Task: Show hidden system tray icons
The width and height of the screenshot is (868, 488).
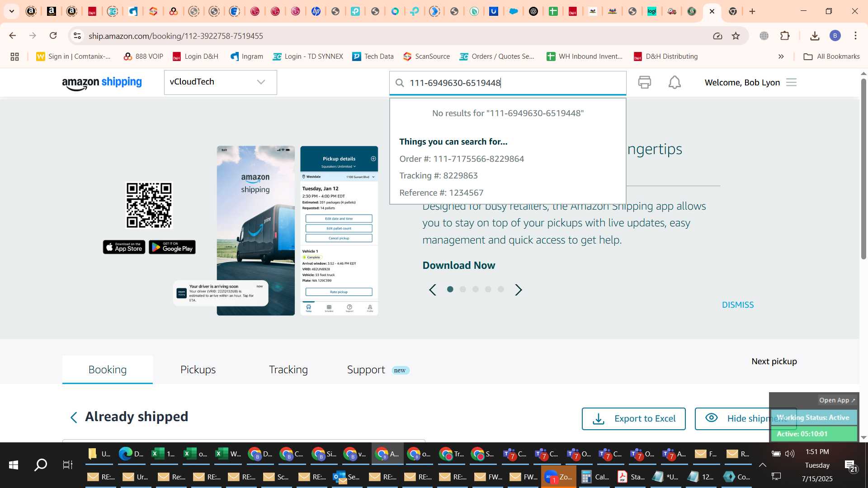Action: (763, 465)
